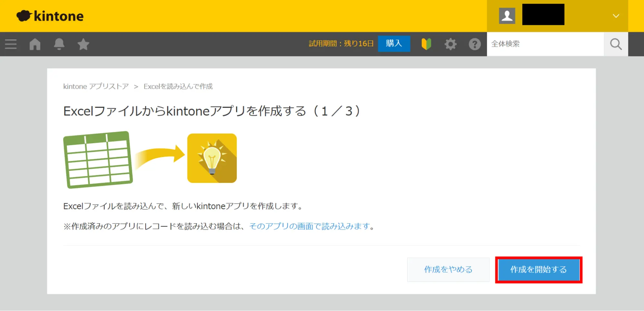Click the yellow lightbulb app image
Viewport: 644px width, 311px height.
click(x=212, y=158)
